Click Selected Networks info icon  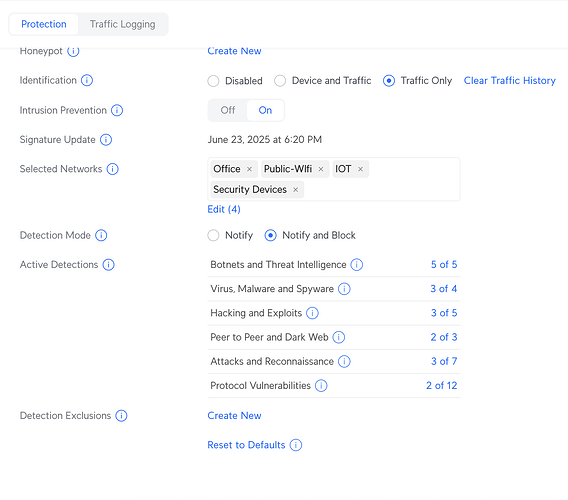point(112,169)
